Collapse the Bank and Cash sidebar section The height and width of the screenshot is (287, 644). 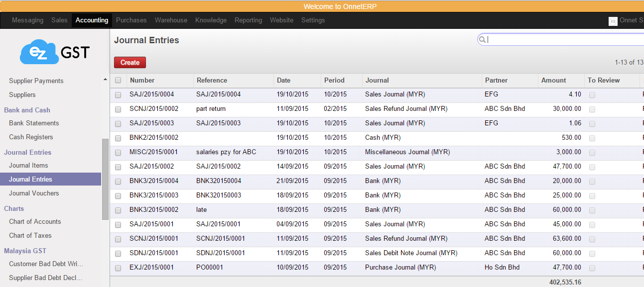coord(27,110)
